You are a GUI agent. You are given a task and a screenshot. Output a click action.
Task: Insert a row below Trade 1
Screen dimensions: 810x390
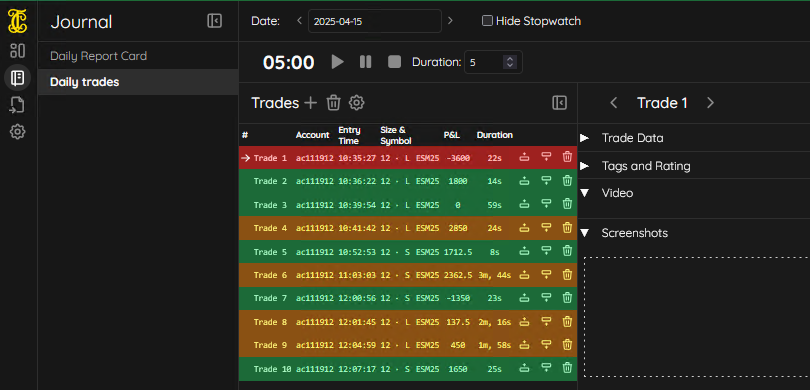[x=546, y=157]
